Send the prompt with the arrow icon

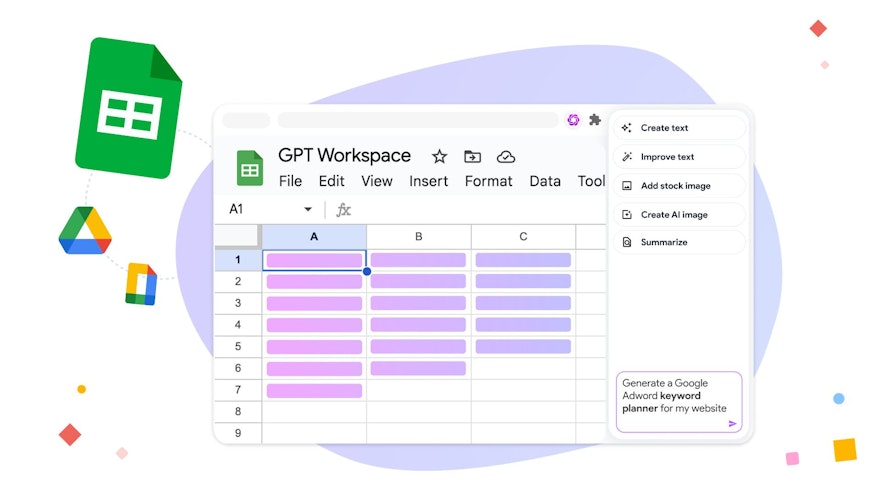pos(732,424)
